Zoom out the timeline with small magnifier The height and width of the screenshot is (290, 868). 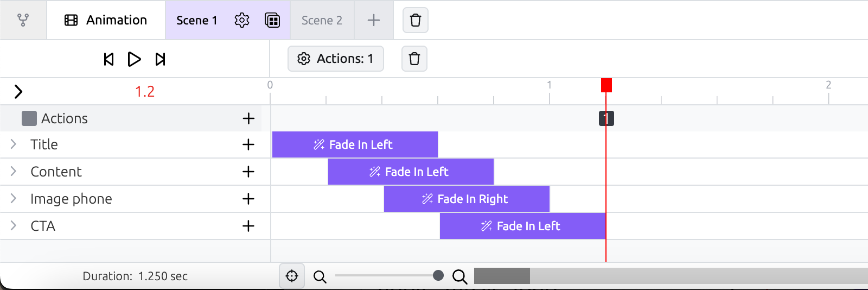point(320,277)
